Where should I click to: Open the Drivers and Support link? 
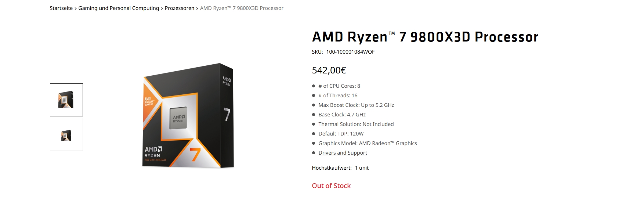coord(343,153)
